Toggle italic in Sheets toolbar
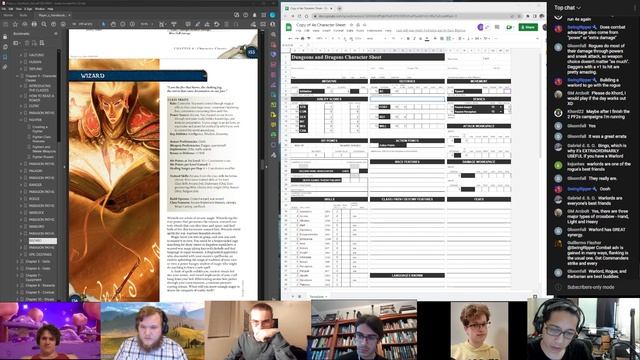 [414, 38]
